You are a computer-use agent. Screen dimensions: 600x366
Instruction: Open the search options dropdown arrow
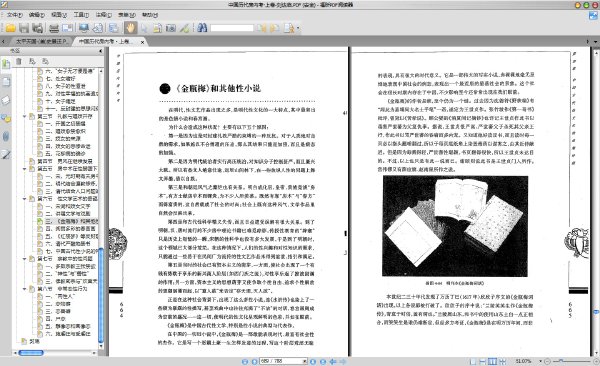pyautogui.click(x=298, y=28)
